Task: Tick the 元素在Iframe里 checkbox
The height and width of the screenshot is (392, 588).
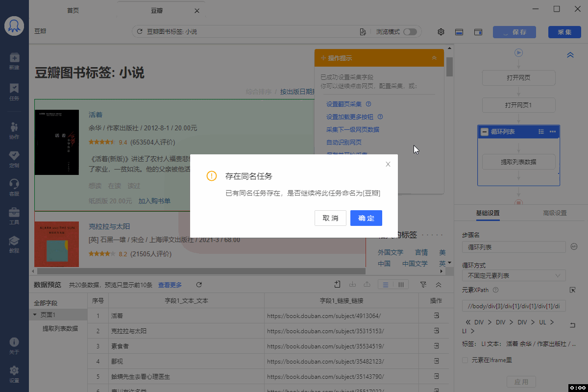Action: [x=465, y=360]
